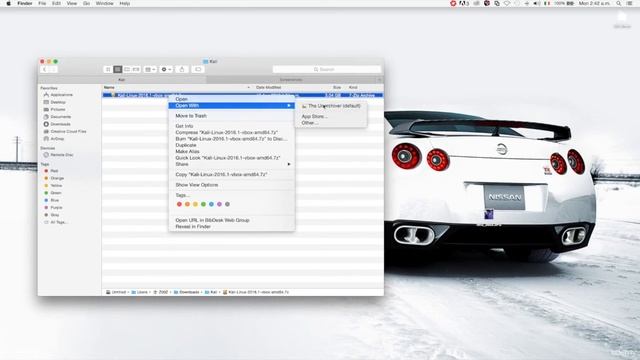
Task: Select the Red tag in sidebar
Action: coord(54,171)
